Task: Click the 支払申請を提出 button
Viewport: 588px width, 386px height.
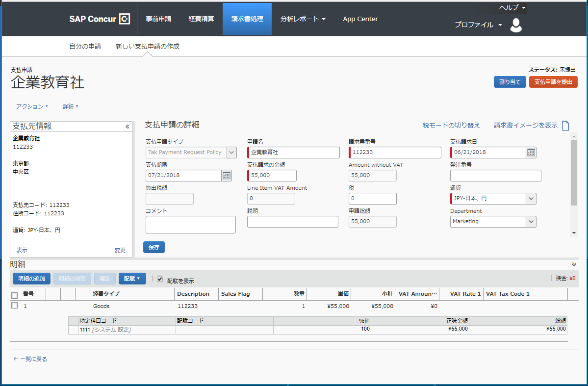Action: click(553, 82)
